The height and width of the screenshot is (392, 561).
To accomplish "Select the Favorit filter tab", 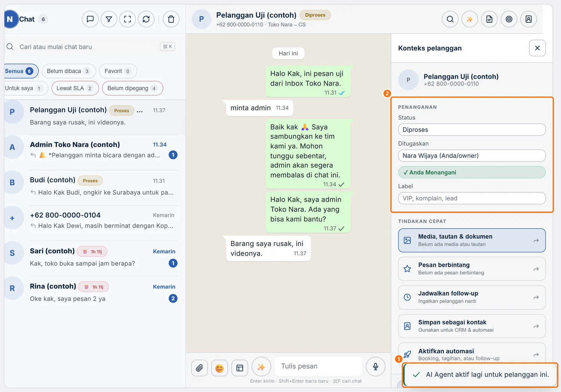I will tap(118, 71).
